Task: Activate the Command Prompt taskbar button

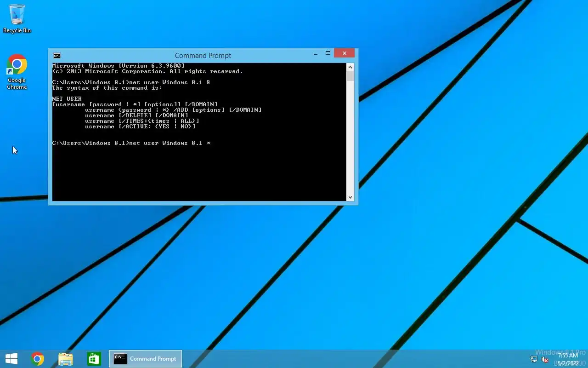Action: pos(146,359)
